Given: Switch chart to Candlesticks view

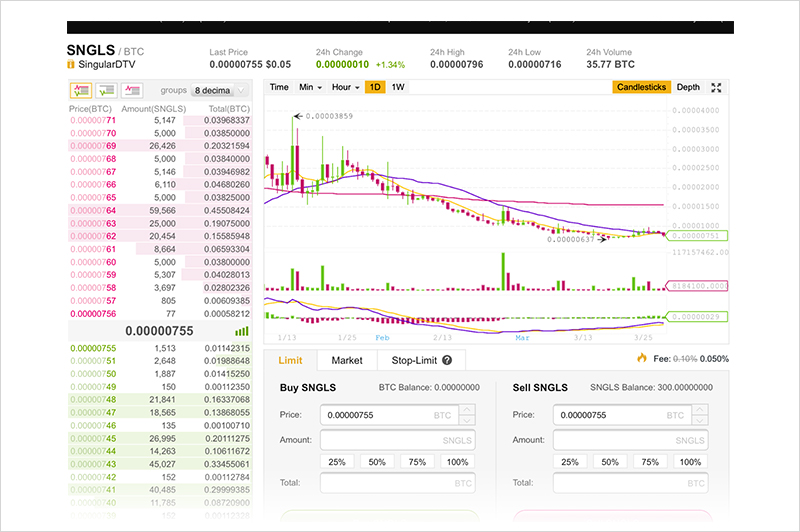Looking at the screenshot, I should pos(641,87).
